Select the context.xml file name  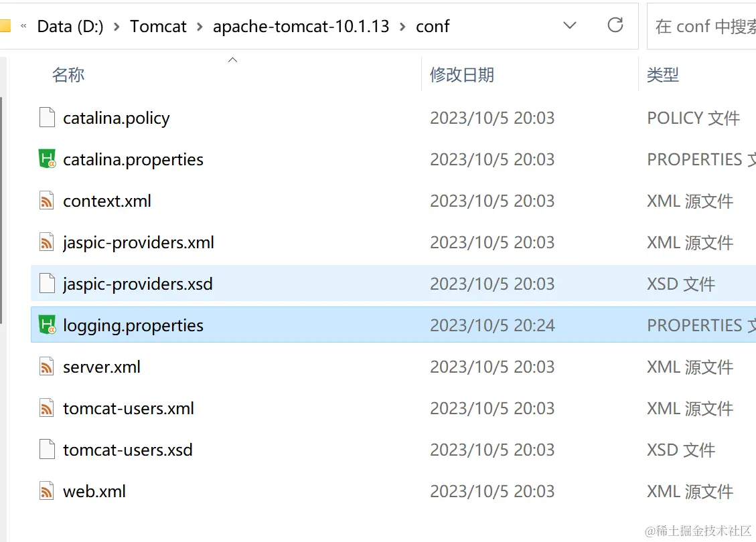107,201
